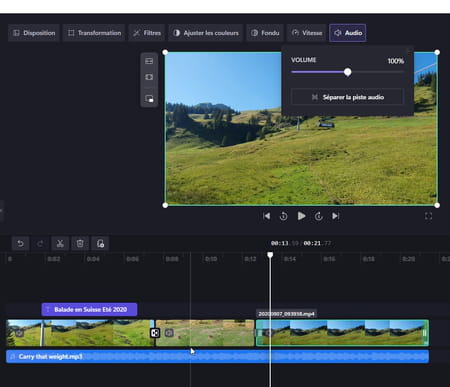Delete the selected clip with the trash icon
The width and height of the screenshot is (450, 387).
click(80, 244)
